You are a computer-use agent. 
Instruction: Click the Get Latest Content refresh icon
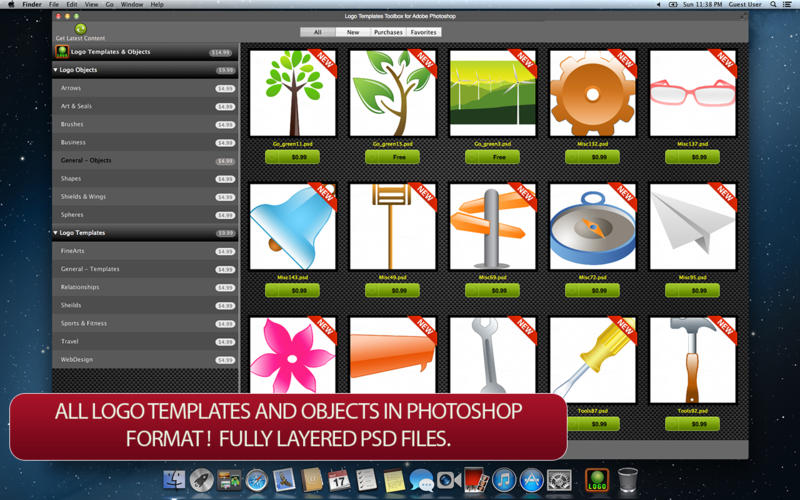pos(80,29)
